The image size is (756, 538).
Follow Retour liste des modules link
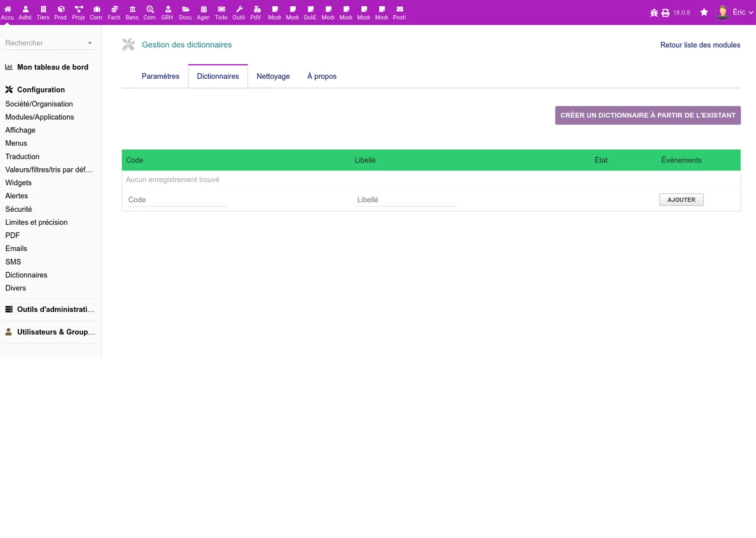point(700,45)
